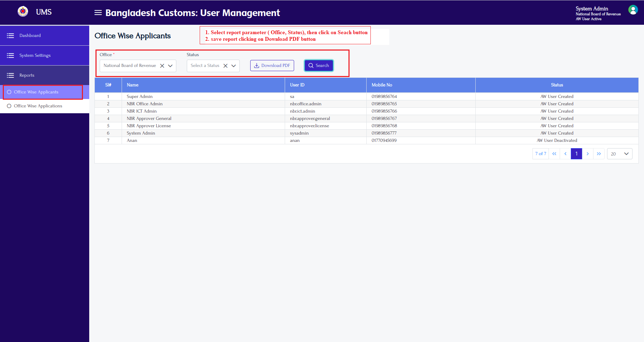Click user ID 'sysadmin'
Image resolution: width=644 pixels, height=342 pixels.
299,133
